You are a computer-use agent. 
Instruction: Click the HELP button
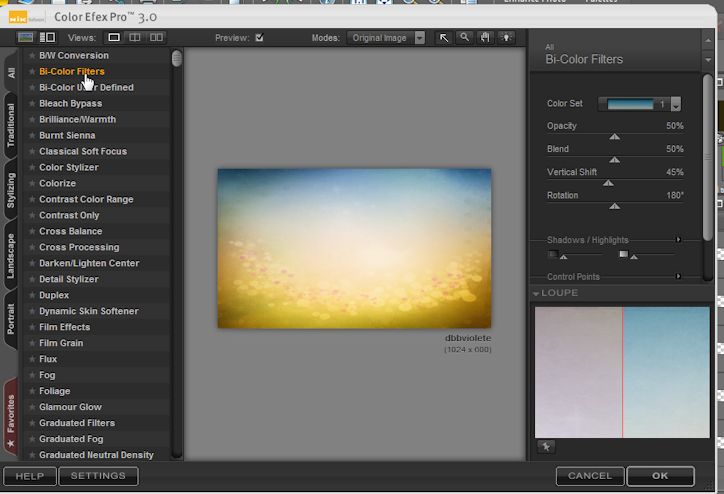(30, 476)
